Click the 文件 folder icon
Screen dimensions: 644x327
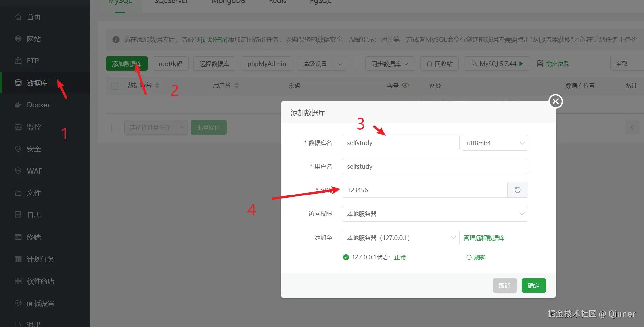click(18, 193)
